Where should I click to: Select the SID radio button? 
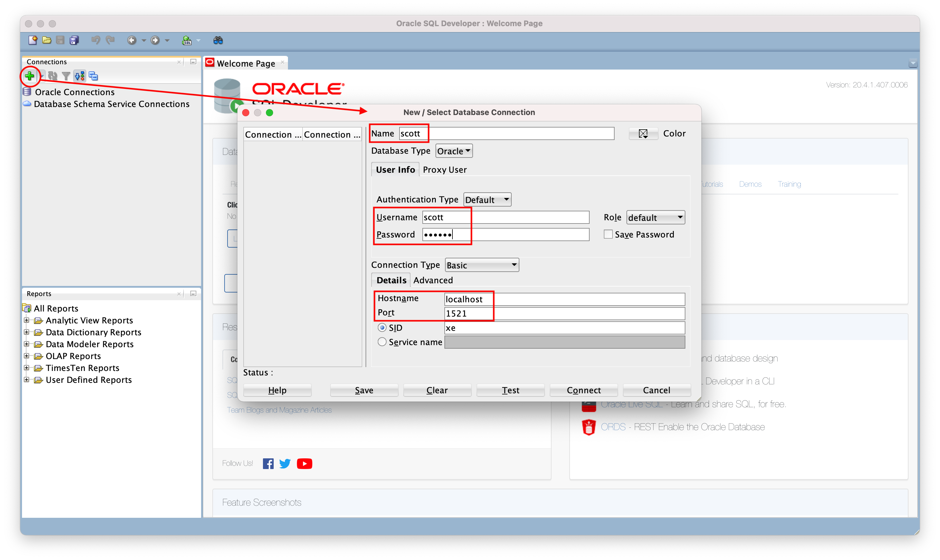(382, 328)
